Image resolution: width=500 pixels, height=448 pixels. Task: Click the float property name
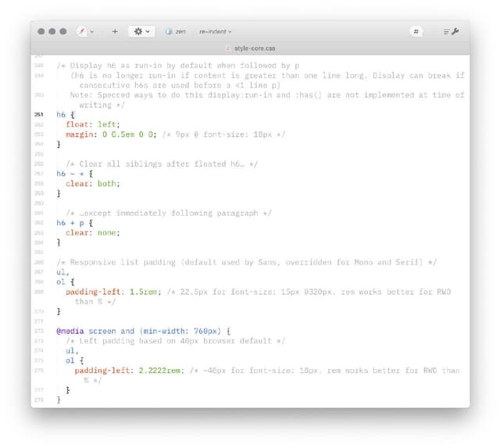(x=77, y=124)
